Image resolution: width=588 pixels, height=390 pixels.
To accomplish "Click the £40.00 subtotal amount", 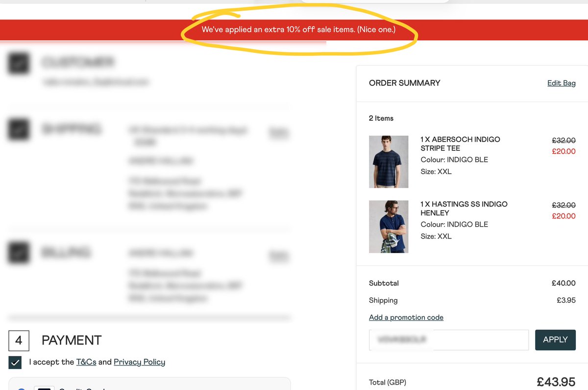I will (563, 283).
